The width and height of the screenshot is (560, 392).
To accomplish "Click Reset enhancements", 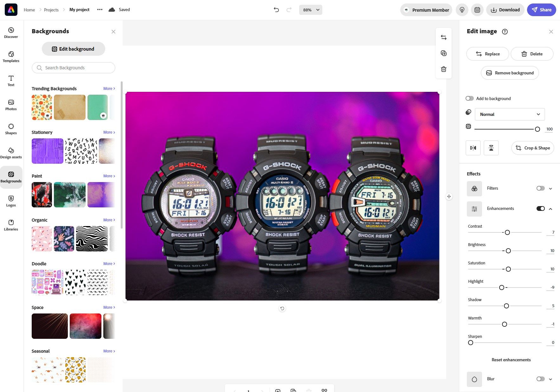I will [511, 360].
